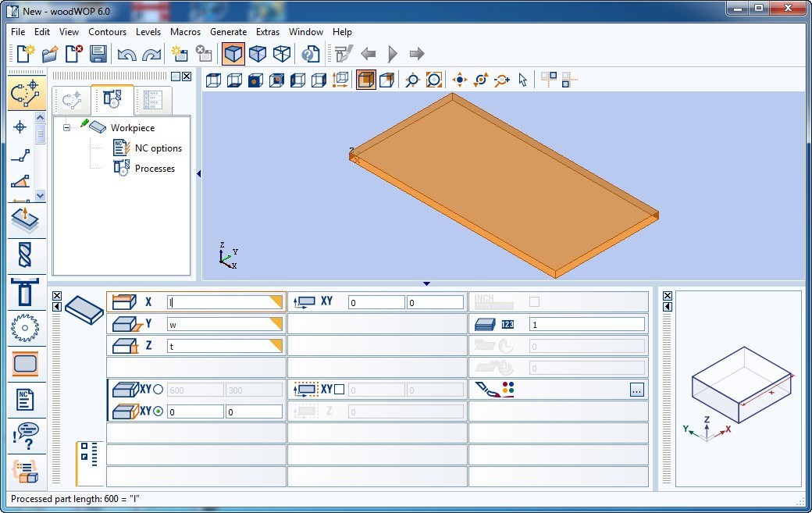Switch to the contour tree tab
Viewport: 812px width, 513px height.
pyautogui.click(x=72, y=100)
